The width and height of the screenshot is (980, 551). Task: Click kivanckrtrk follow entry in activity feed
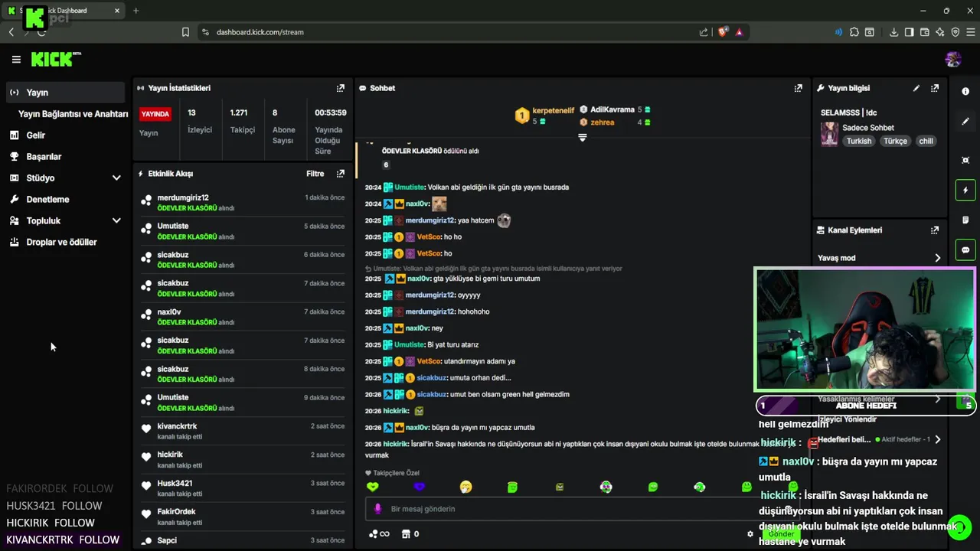(243, 431)
